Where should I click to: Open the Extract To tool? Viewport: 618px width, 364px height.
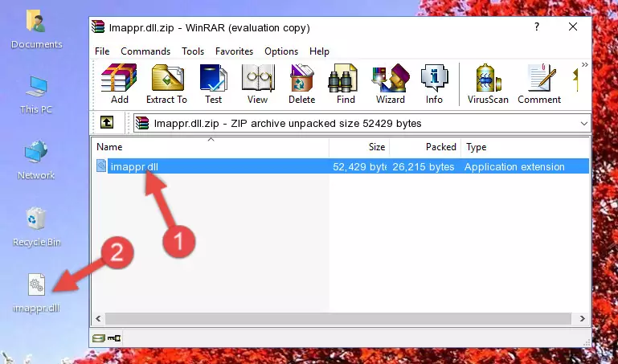click(x=166, y=84)
